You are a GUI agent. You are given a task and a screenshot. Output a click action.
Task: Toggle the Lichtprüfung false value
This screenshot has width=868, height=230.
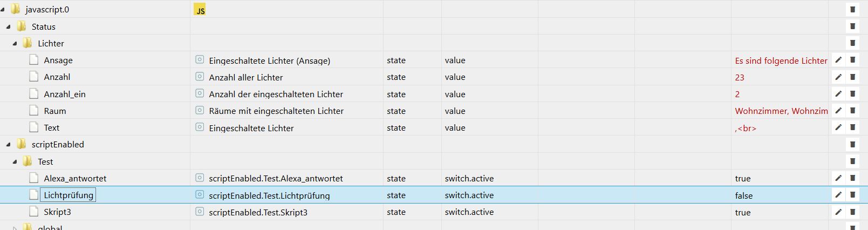coord(743,195)
